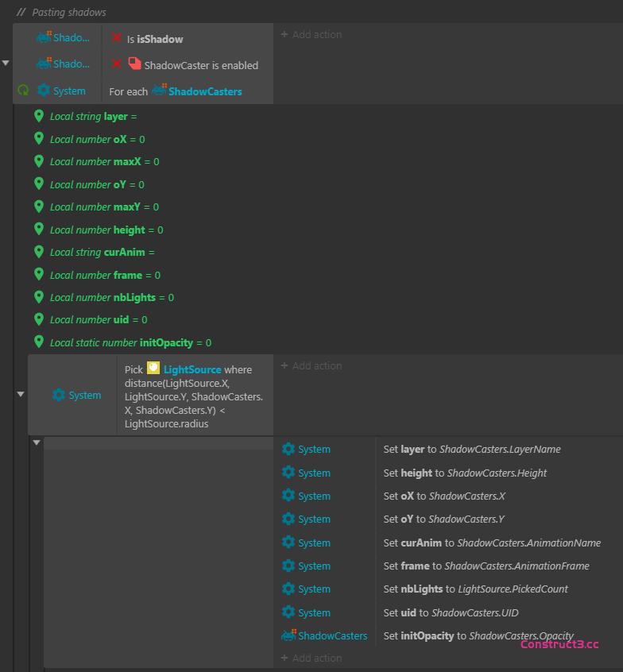This screenshot has width=623, height=672.
Task: Toggle the red X on ShadowCaster is enabled
Action: [117, 64]
